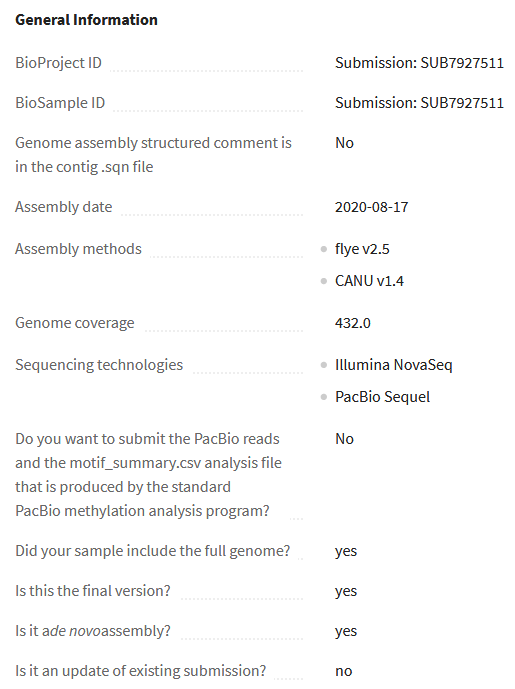The width and height of the screenshot is (515, 689).
Task: Click the 'no' answer for existing submission update
Action: point(344,671)
